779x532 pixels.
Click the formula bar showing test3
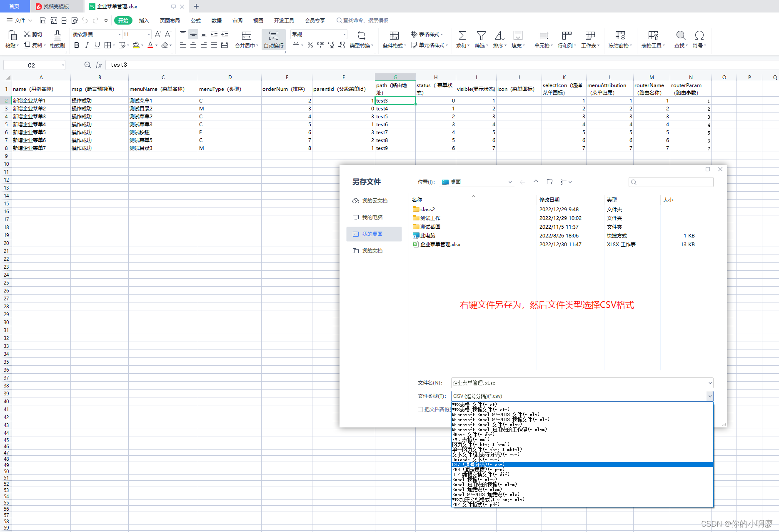[x=442, y=65]
